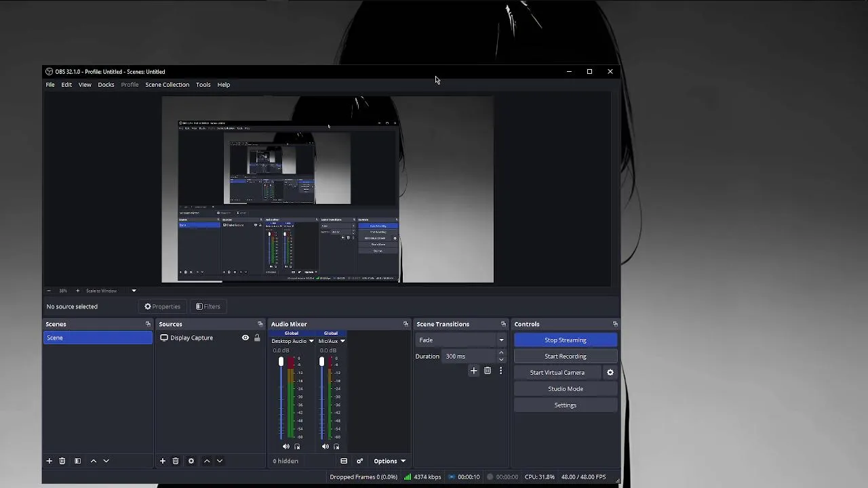Open the Tools menu
This screenshot has height=488, width=868.
[203, 85]
